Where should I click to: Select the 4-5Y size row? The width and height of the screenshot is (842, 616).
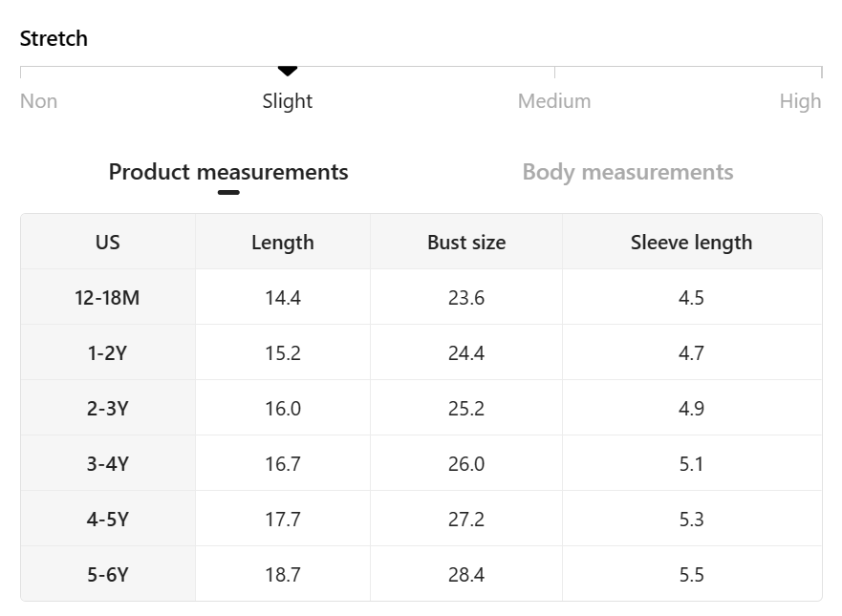coord(108,520)
